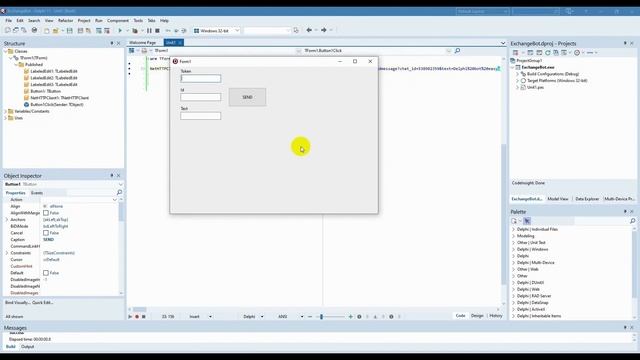Click the Palette category filter icon next to arrow tool
640x360 pixels.
click(x=514, y=221)
